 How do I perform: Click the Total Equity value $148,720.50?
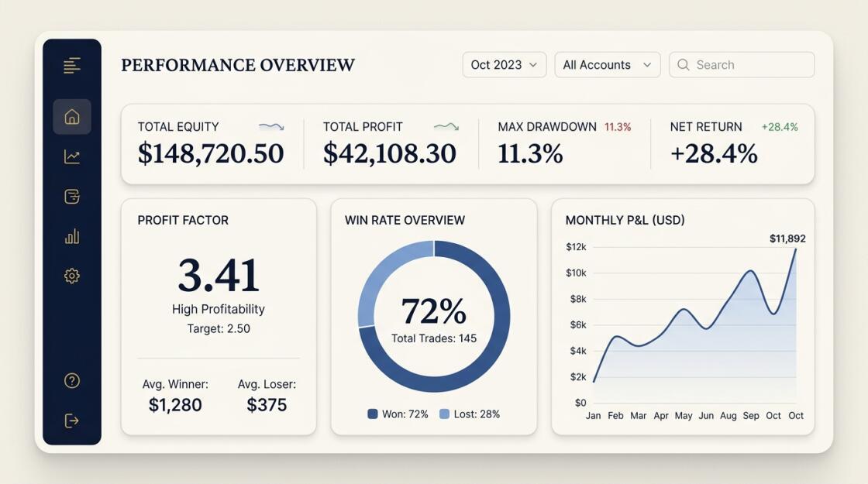pos(211,153)
